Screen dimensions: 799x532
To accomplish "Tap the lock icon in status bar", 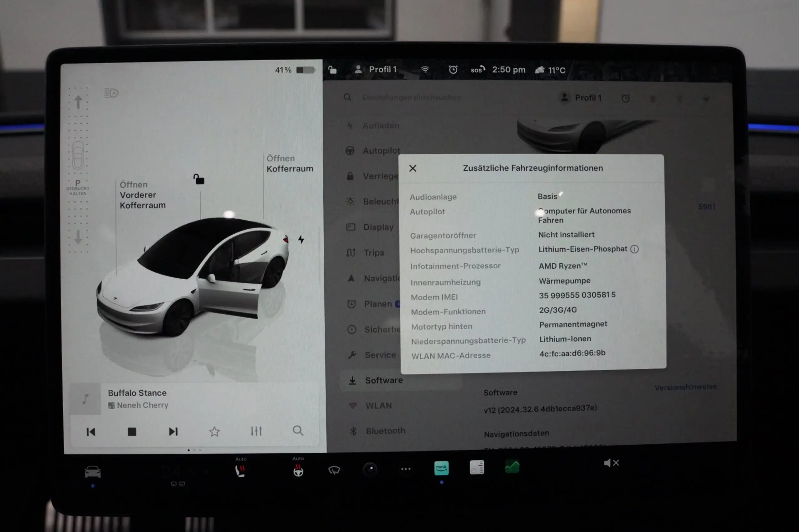I will [x=332, y=70].
